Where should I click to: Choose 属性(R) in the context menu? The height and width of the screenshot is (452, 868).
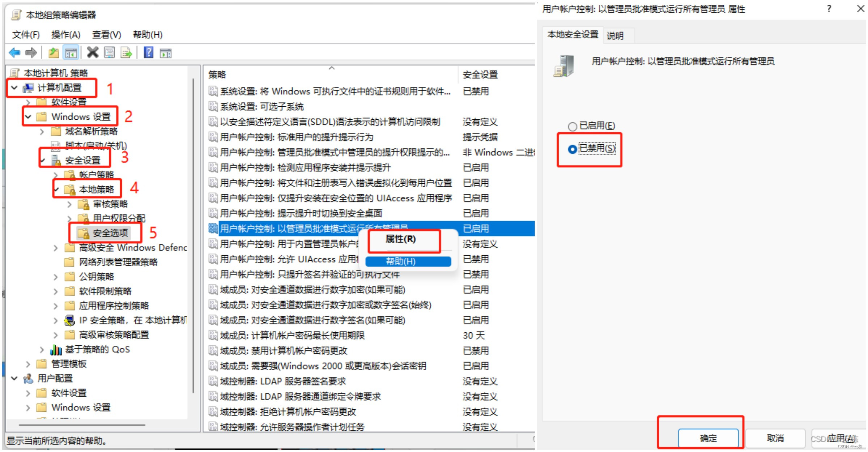click(x=401, y=239)
